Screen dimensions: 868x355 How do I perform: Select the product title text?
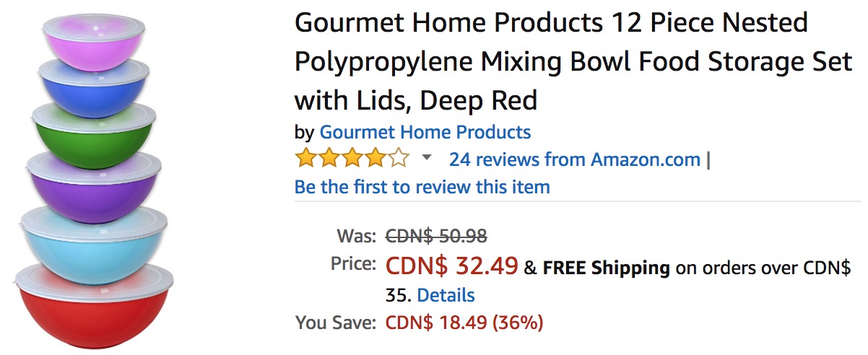click(x=573, y=61)
